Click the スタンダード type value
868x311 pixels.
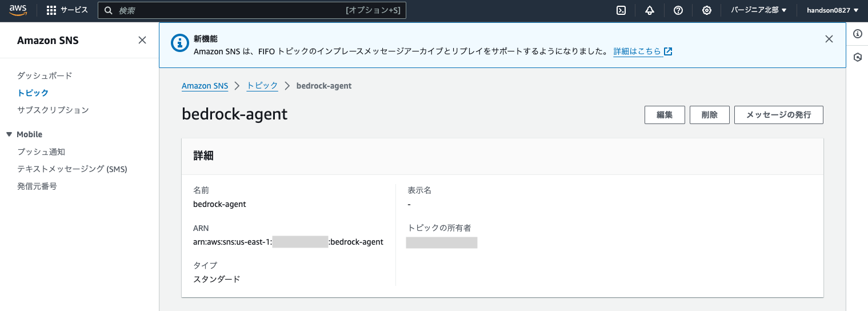[x=217, y=279]
